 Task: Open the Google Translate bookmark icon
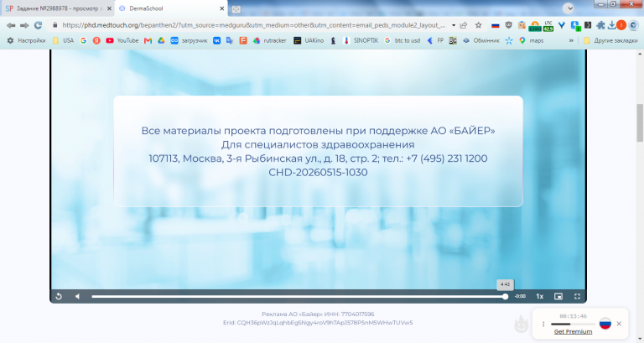230,40
